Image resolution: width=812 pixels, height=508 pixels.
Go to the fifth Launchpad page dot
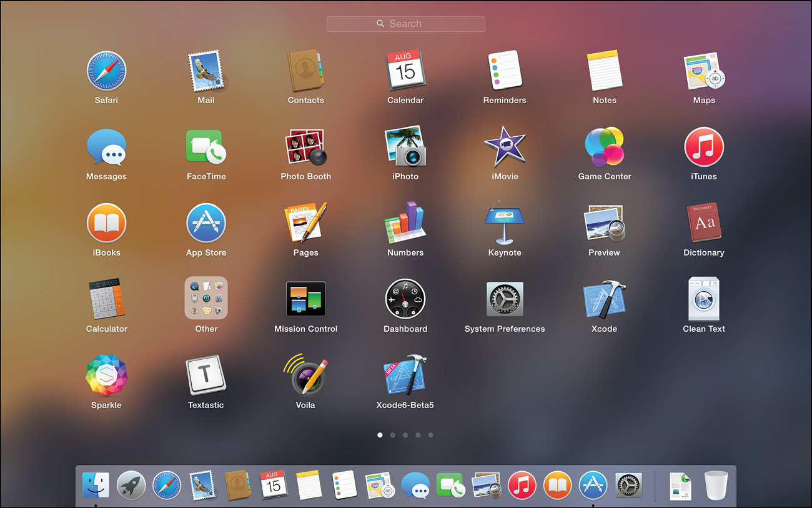(430, 435)
